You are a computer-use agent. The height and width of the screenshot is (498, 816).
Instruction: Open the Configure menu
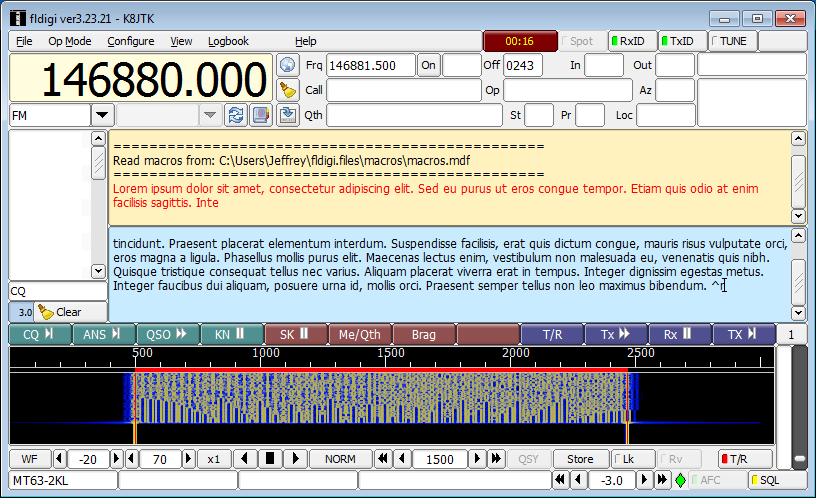(x=131, y=41)
